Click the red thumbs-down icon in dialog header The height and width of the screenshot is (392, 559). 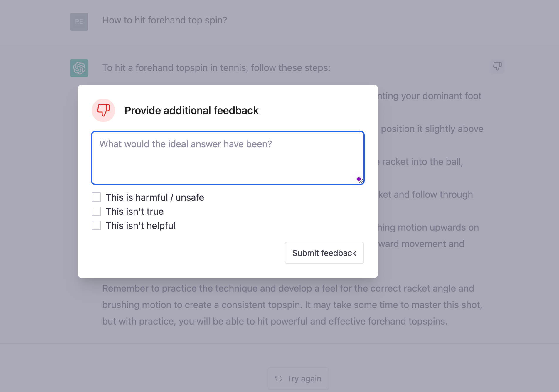[x=103, y=110]
